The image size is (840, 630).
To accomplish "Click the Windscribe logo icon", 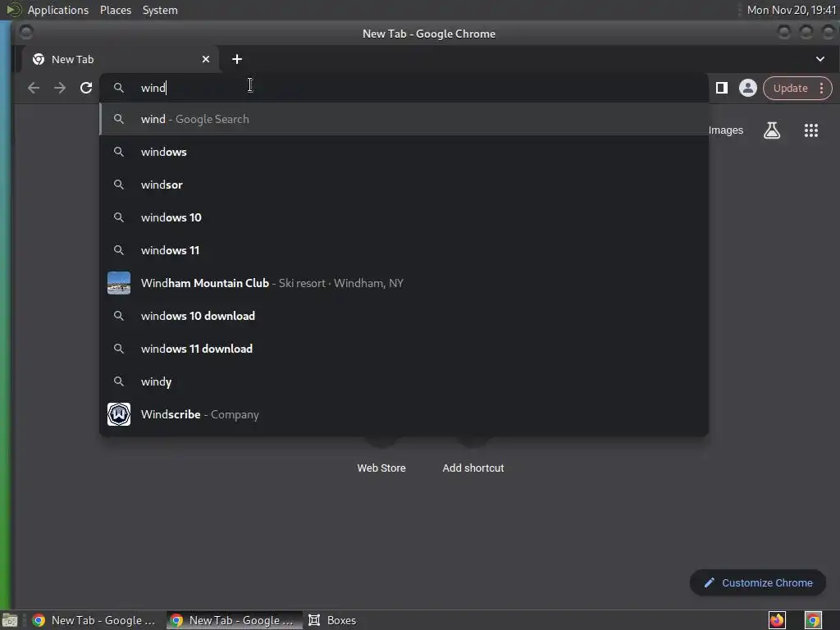I will (x=119, y=414).
